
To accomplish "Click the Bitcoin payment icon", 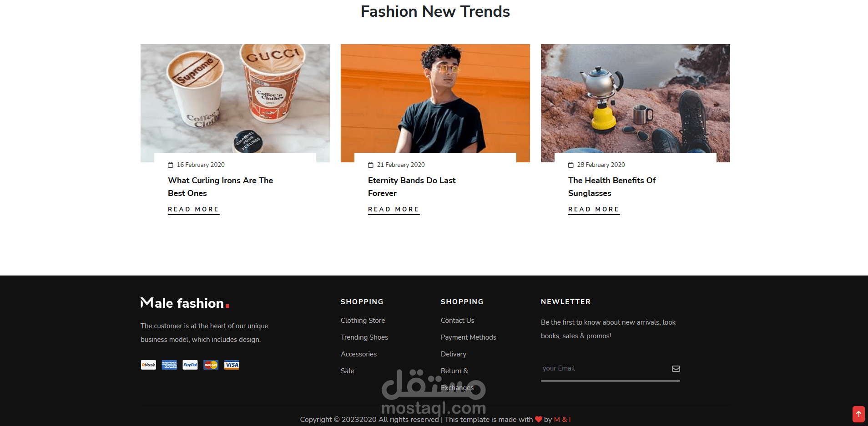I will point(148,365).
